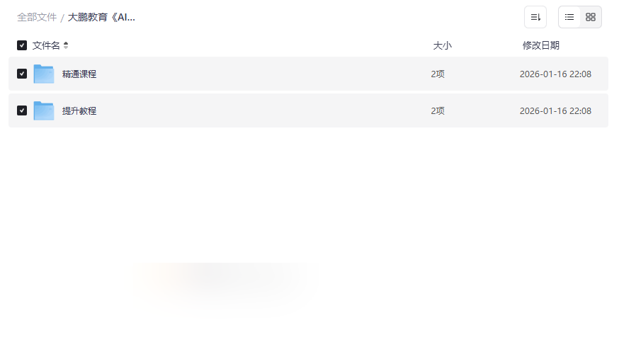Uncheck the 精通课程 folder checkbox
The height and width of the screenshot is (364, 619).
coord(22,74)
